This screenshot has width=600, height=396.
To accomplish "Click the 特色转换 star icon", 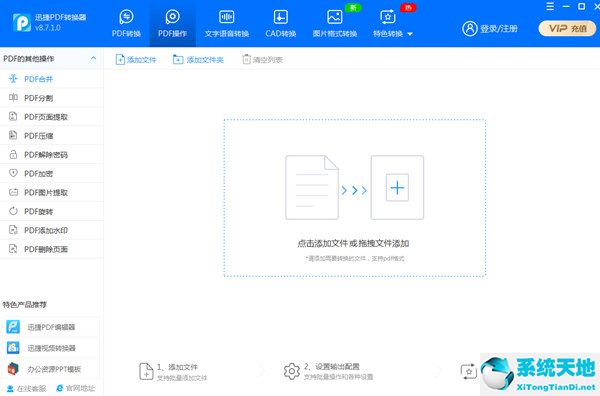I will [388, 17].
